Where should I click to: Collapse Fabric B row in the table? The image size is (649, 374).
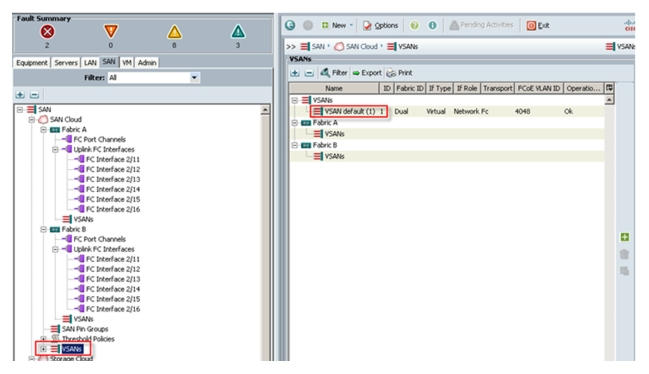pyautogui.click(x=294, y=145)
